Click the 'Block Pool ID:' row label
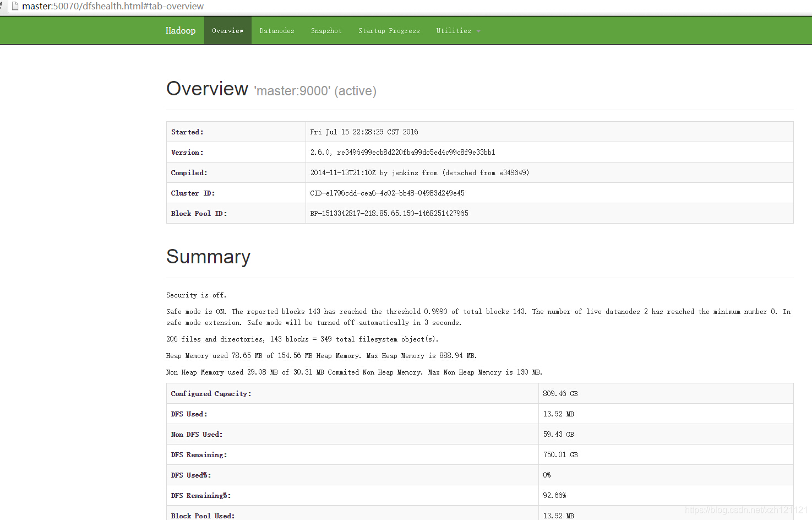Viewport: 812px width, 520px height. [199, 213]
